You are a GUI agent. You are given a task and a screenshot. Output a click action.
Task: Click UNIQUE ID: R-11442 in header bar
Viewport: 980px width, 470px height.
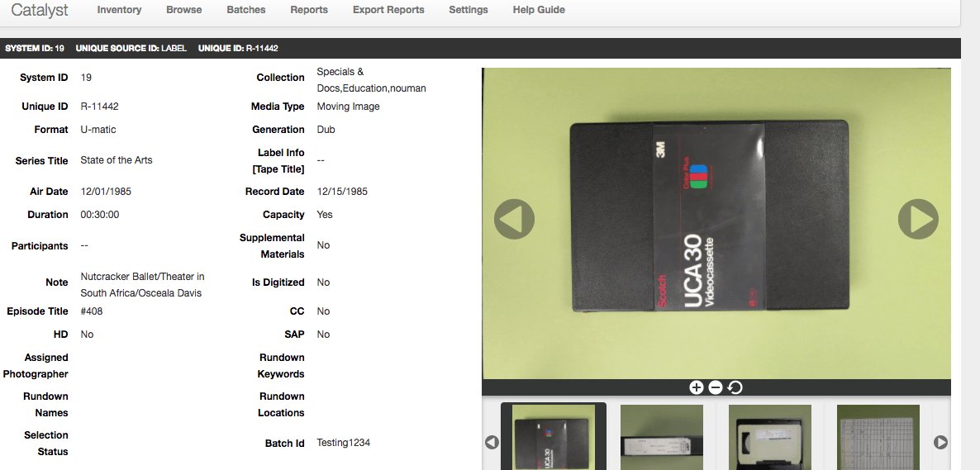tap(238, 48)
